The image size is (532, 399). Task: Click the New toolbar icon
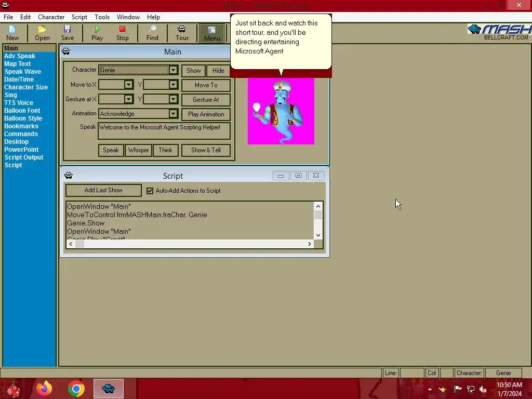pyautogui.click(x=12, y=33)
